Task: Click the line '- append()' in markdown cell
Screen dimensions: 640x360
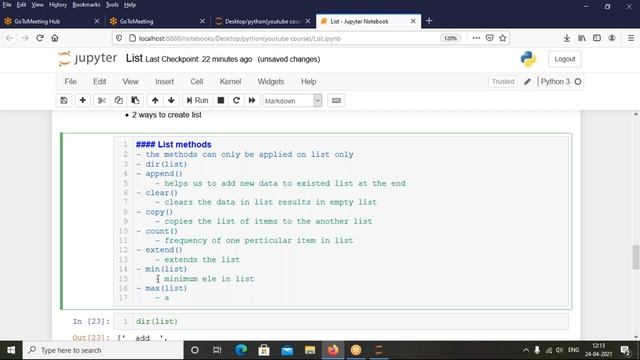Action: pyautogui.click(x=159, y=174)
